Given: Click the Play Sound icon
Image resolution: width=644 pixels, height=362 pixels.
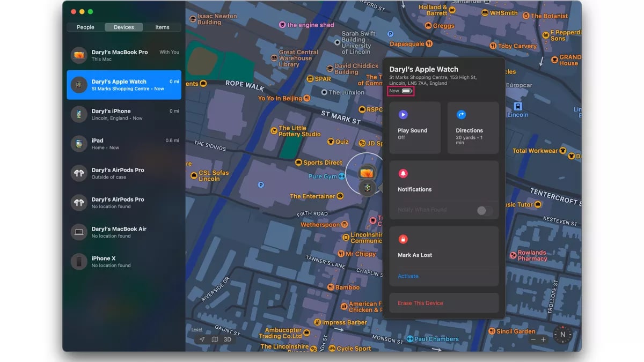Looking at the screenshot, I should pyautogui.click(x=403, y=114).
